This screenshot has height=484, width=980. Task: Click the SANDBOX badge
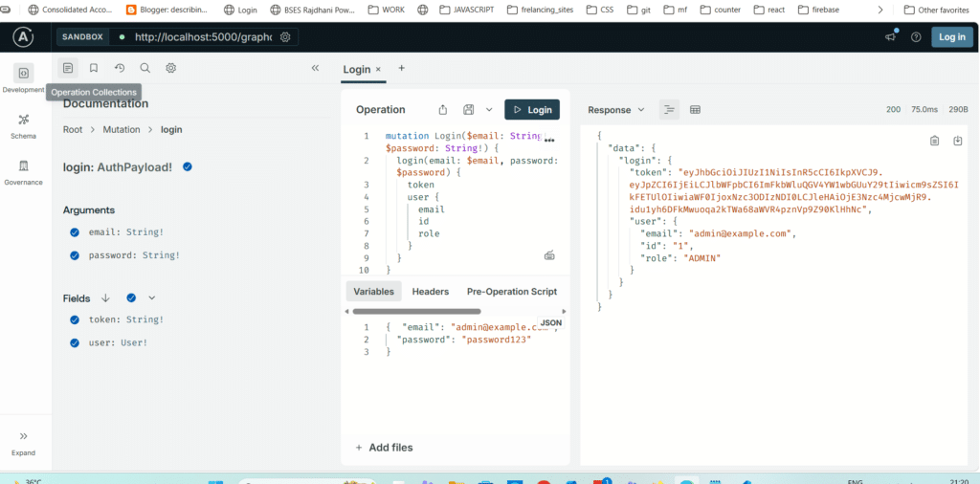click(x=82, y=37)
